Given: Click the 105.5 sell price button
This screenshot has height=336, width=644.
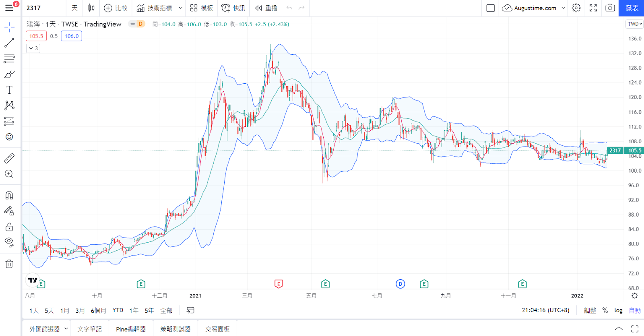Looking at the screenshot, I should [36, 36].
